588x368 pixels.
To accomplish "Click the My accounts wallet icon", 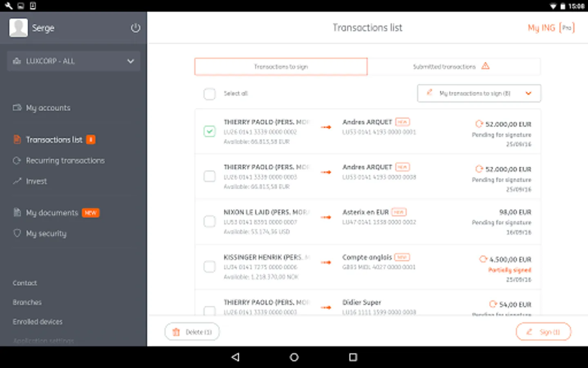I will pyautogui.click(x=17, y=108).
